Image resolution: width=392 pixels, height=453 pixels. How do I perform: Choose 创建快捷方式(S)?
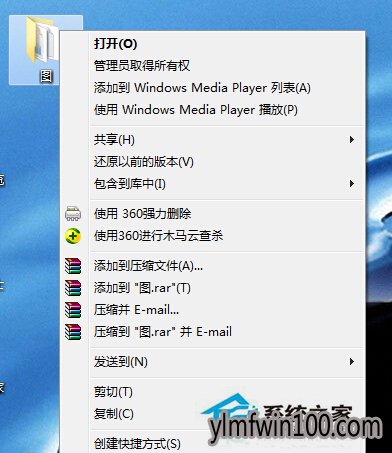[137, 444]
